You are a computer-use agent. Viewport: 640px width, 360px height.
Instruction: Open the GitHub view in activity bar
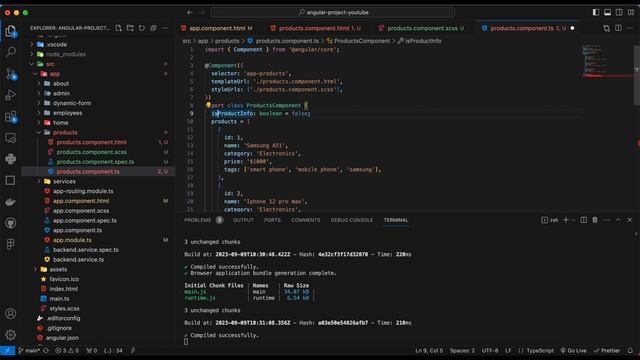[x=11, y=223]
